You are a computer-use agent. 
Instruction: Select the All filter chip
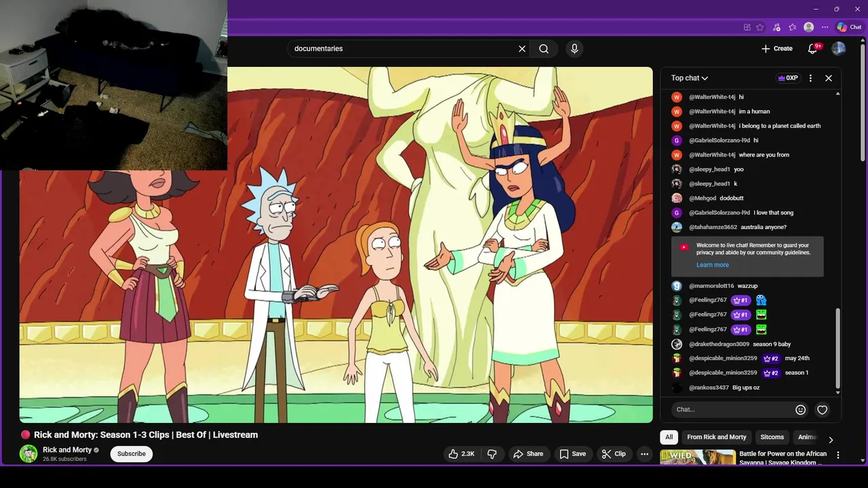[669, 437]
